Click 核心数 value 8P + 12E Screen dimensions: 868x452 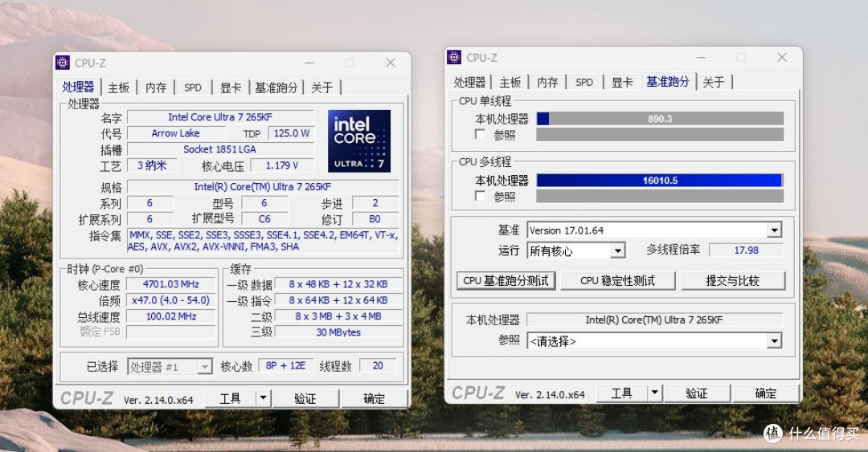coord(285,365)
